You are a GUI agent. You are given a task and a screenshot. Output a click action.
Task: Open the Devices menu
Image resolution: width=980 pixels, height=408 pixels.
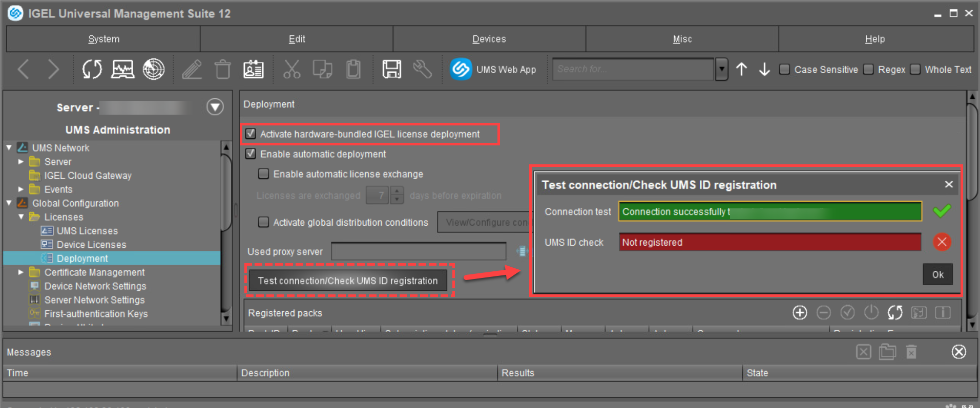[489, 39]
